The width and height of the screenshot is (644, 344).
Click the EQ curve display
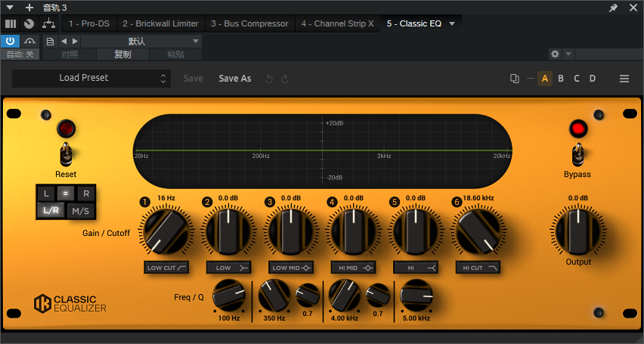click(323, 151)
